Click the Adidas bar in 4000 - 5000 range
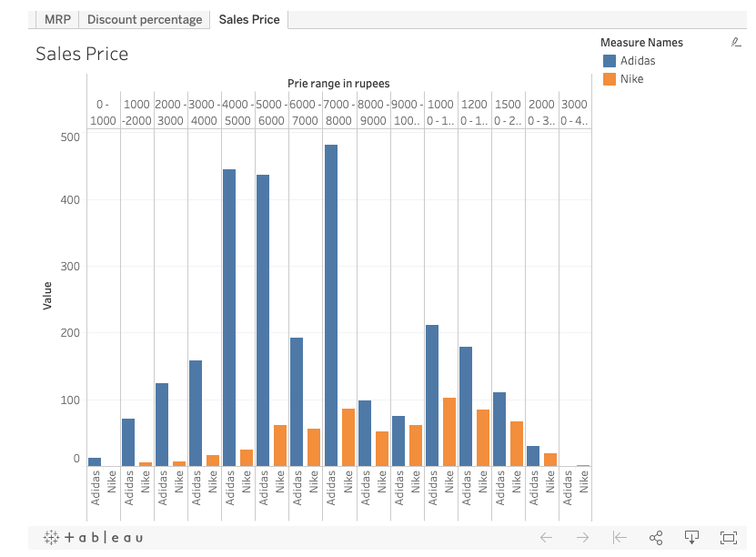Viewport: 756px width, 557px height. pos(229,318)
